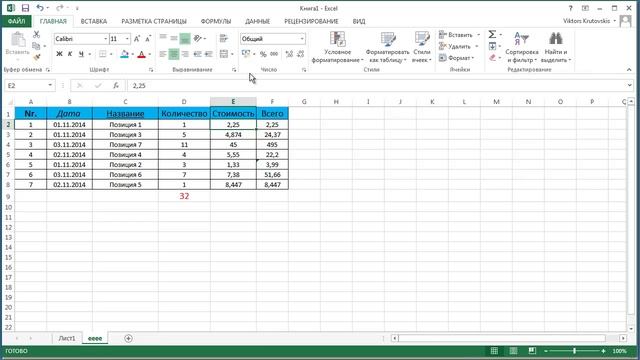The image size is (640, 360).
Task: Click the Percent Style icon
Action: pos(263,54)
